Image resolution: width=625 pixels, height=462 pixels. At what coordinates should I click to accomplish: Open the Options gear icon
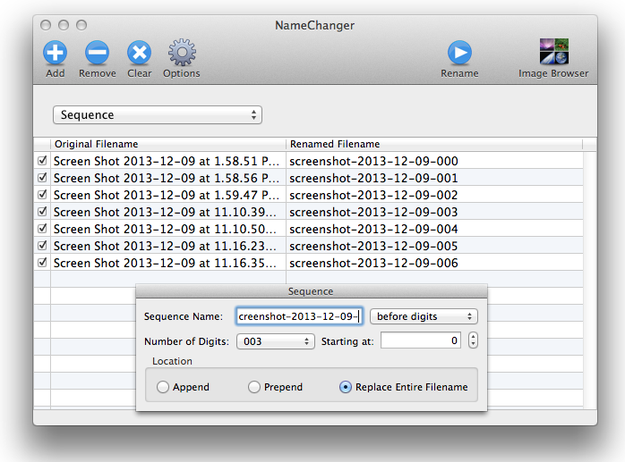click(182, 52)
